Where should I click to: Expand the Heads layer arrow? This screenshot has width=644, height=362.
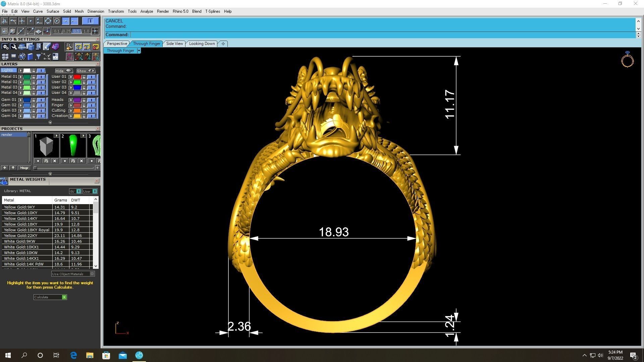click(x=71, y=100)
